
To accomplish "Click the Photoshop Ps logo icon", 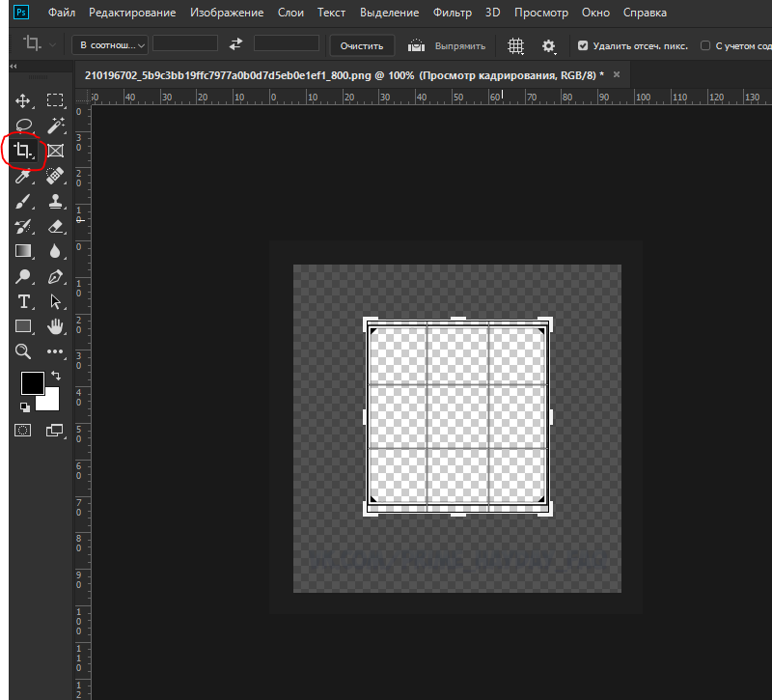I will [x=20, y=12].
